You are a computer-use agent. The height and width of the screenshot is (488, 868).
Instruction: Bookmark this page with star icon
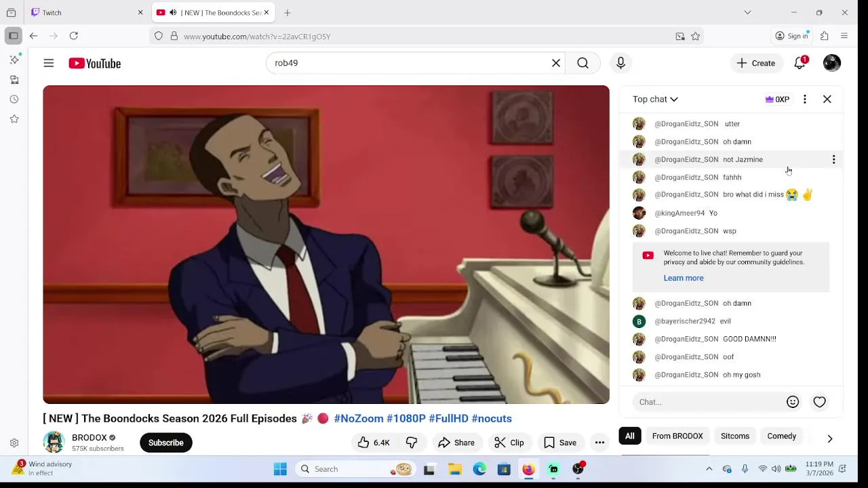pyautogui.click(x=696, y=37)
